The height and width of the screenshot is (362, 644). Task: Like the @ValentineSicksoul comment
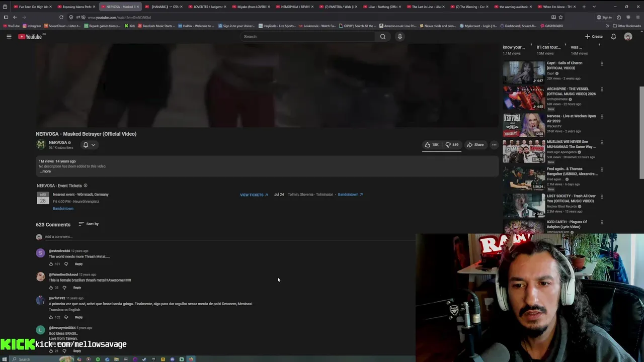51,288
